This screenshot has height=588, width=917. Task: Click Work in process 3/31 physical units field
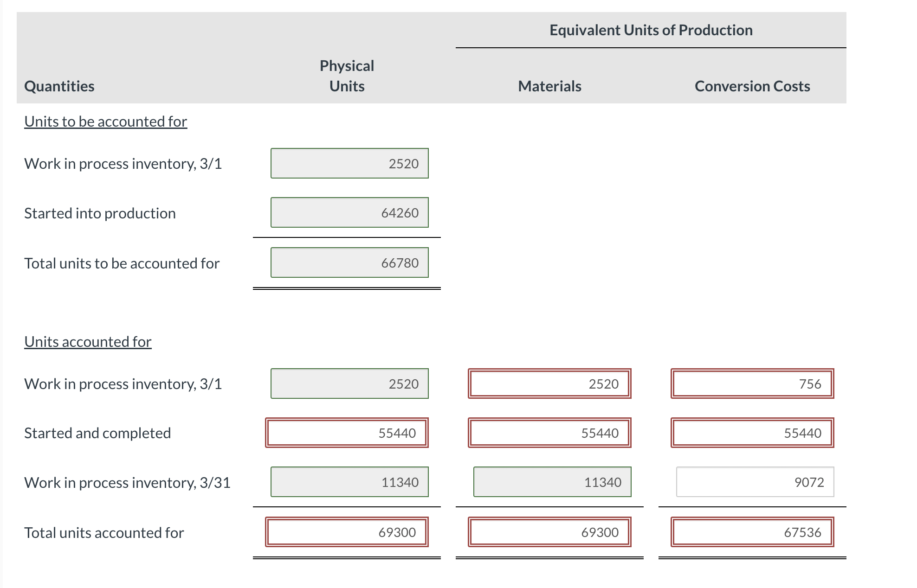pyautogui.click(x=349, y=482)
